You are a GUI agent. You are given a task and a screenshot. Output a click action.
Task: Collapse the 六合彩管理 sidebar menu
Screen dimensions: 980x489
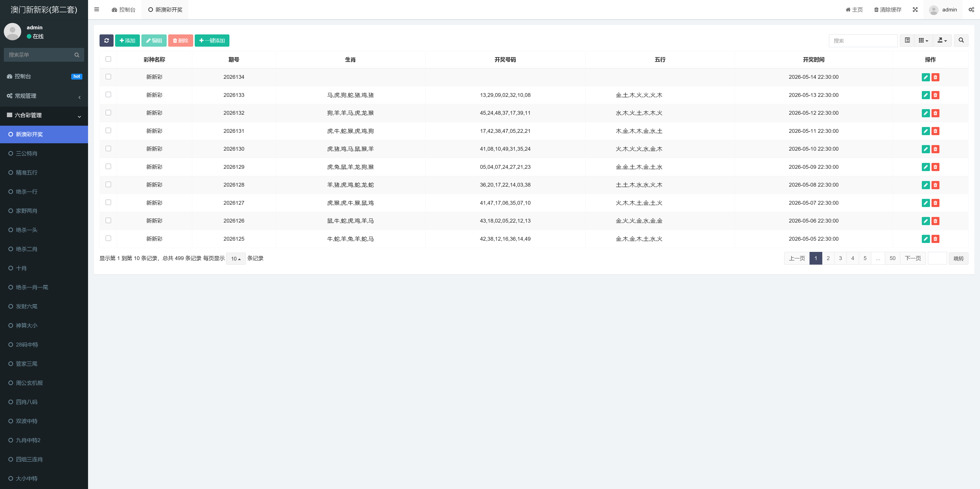44,115
